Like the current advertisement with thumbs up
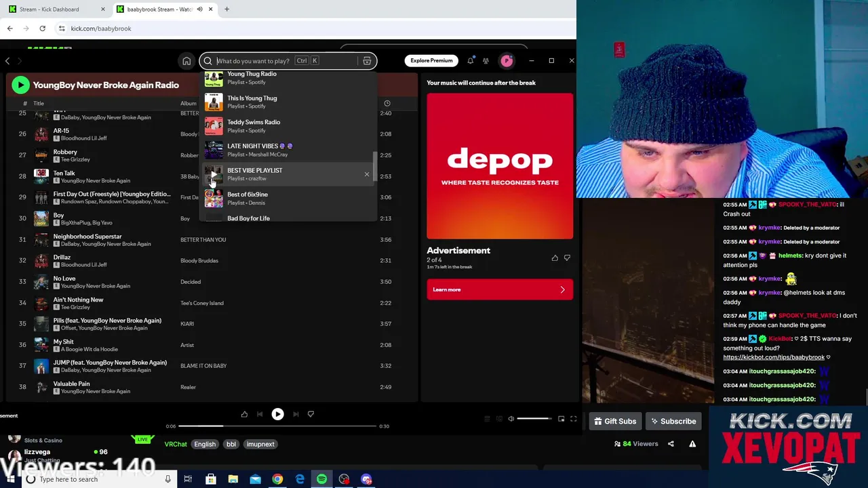868x488 pixels. pos(555,258)
